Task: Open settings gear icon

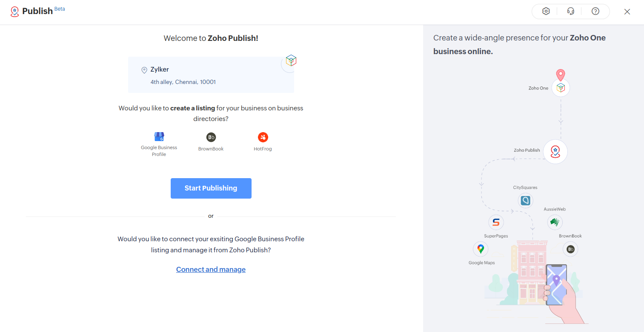Action: (546, 12)
